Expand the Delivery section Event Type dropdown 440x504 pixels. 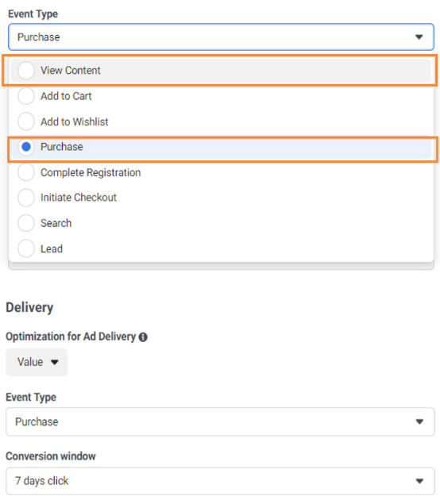[x=220, y=421]
